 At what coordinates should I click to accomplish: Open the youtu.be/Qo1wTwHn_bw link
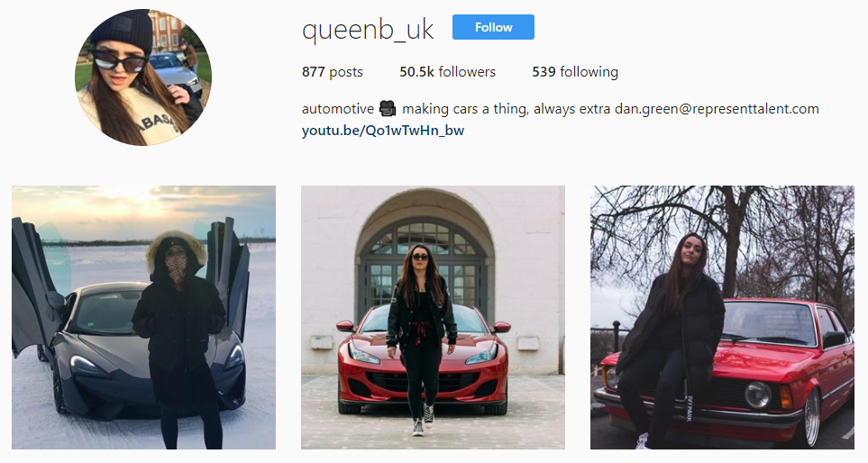383,131
